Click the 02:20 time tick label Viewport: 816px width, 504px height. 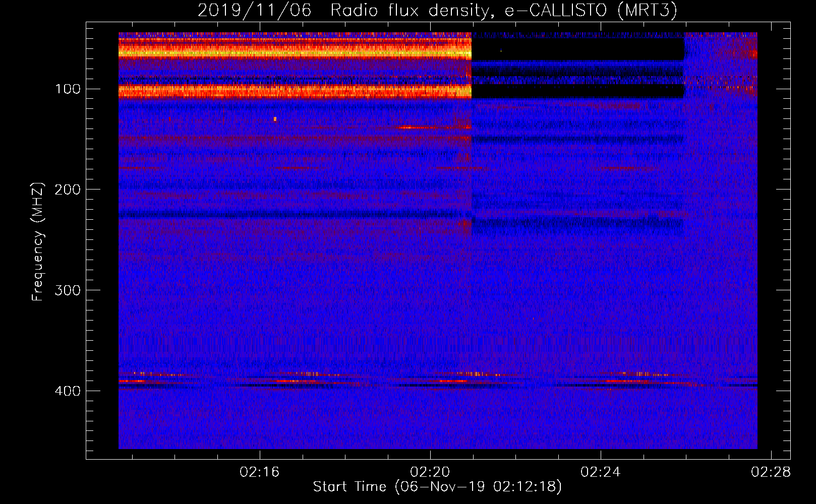click(x=430, y=472)
